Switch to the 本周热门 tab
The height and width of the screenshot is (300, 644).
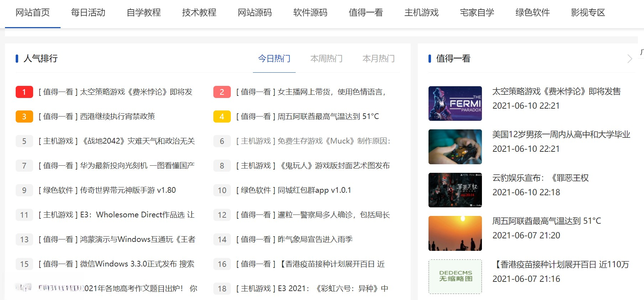tap(326, 58)
